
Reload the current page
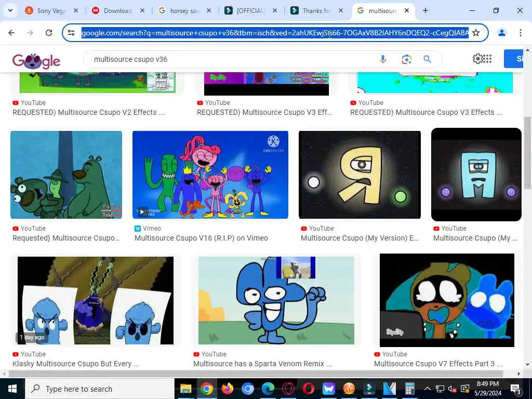point(49,33)
